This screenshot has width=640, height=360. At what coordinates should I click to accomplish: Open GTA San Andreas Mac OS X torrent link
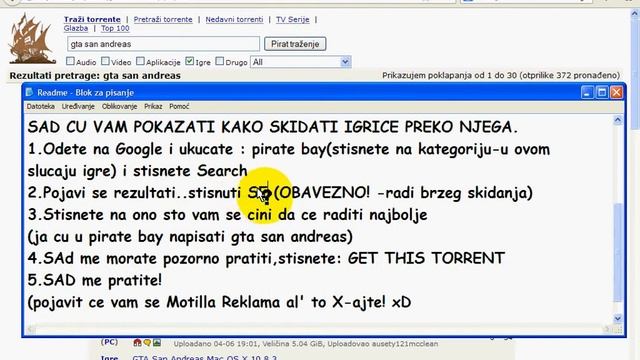(204, 357)
